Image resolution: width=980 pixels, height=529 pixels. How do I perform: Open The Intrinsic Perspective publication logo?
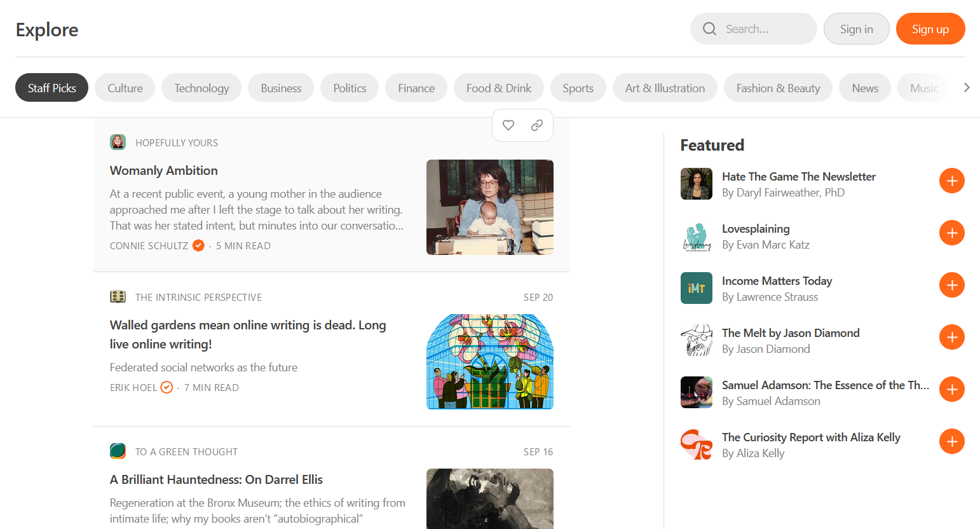pos(118,297)
